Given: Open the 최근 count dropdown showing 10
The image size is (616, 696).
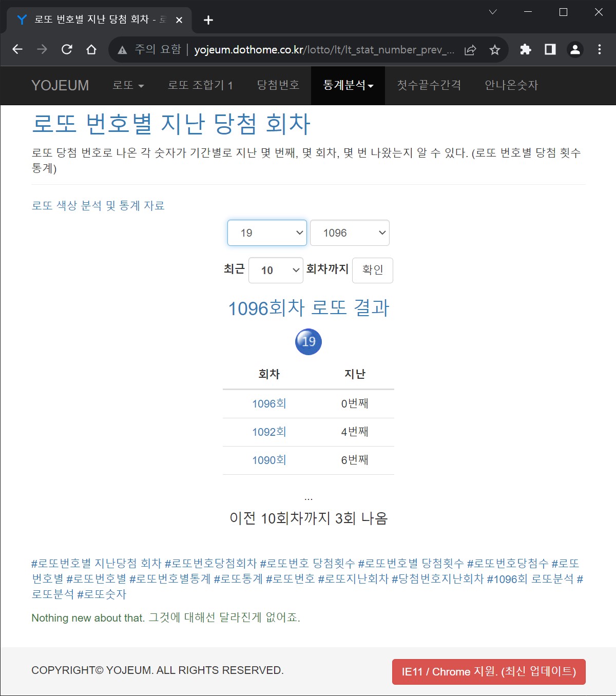Looking at the screenshot, I should pyautogui.click(x=276, y=270).
